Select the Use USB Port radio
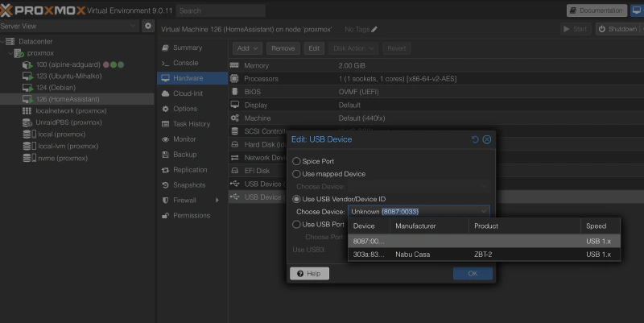The image size is (644, 323). [x=296, y=225]
